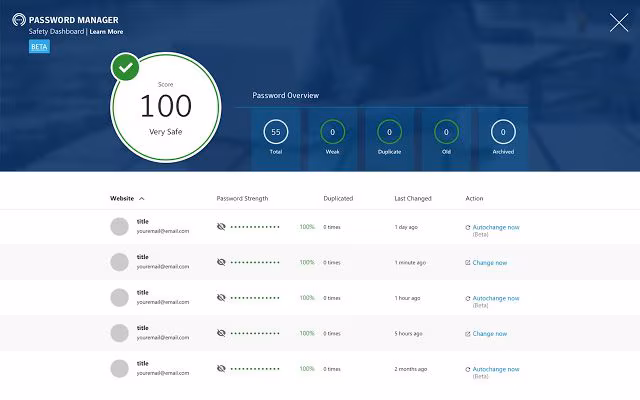Click the Action column header
The width and height of the screenshot is (640, 400).
474,198
